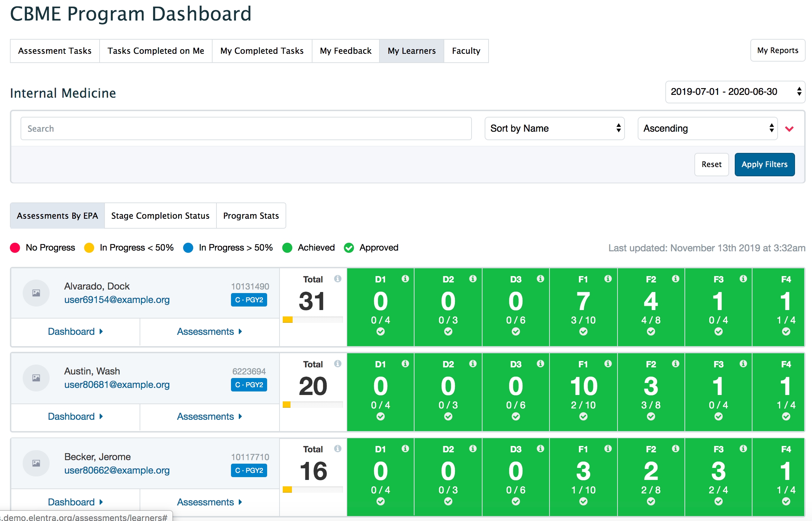Open the Sort by Name dropdown

(x=554, y=128)
